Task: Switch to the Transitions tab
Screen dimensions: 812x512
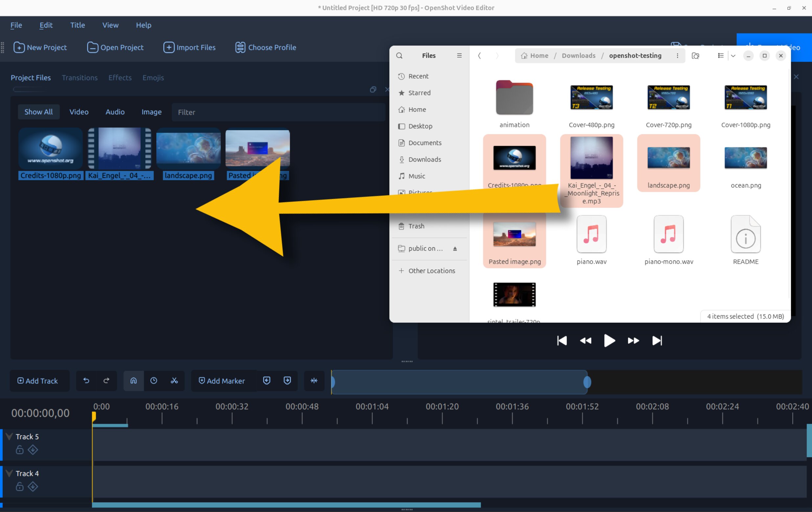Action: (x=79, y=78)
